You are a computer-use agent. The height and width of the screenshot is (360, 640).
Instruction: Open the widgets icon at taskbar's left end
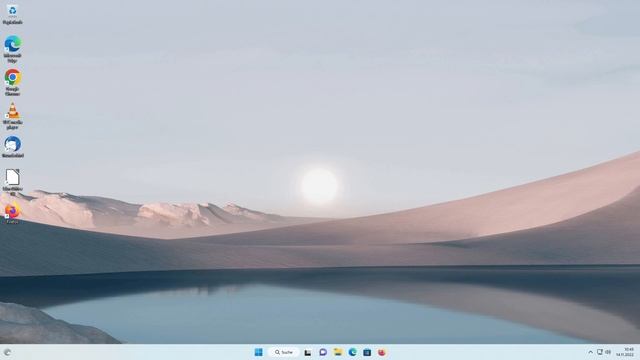pyautogui.click(x=7, y=352)
